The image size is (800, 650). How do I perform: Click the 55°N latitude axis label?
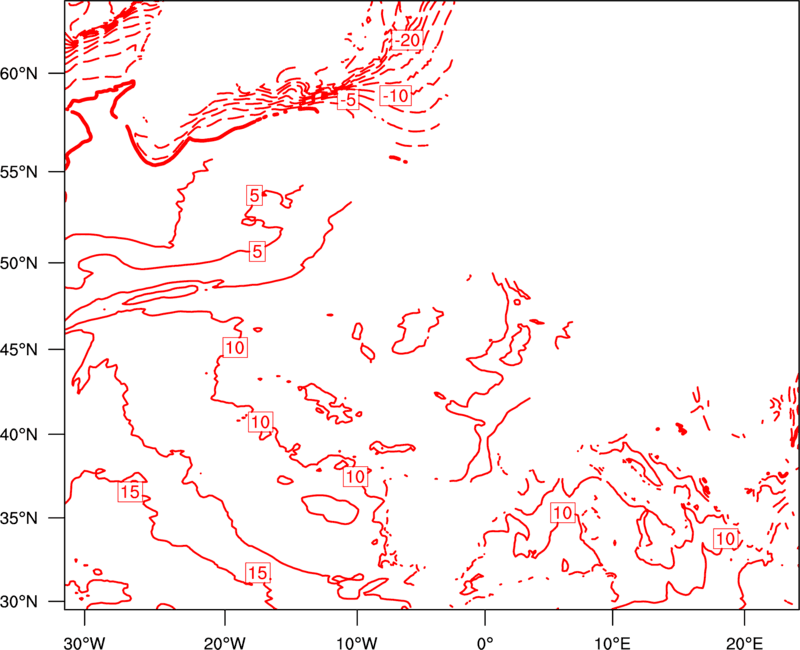pos(19,172)
